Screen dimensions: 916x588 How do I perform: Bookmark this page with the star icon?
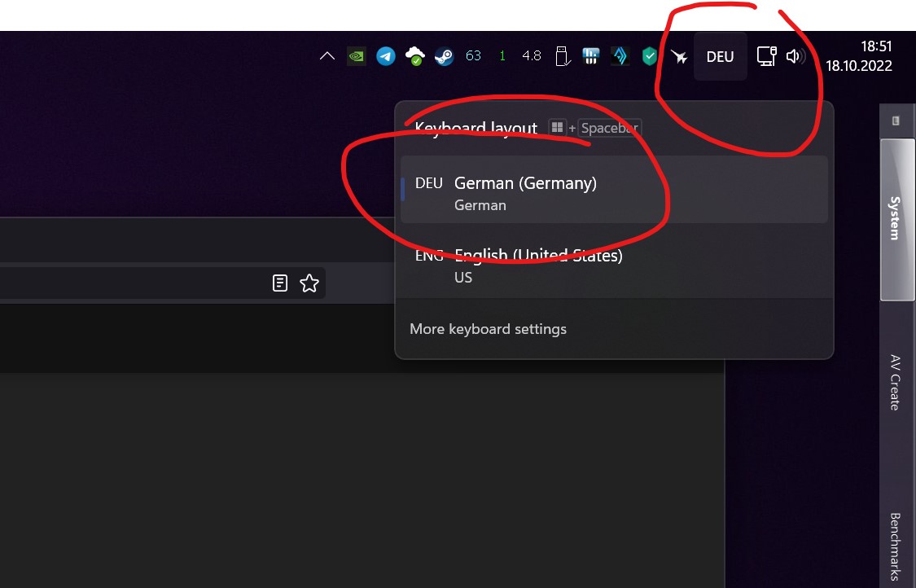pyautogui.click(x=309, y=283)
